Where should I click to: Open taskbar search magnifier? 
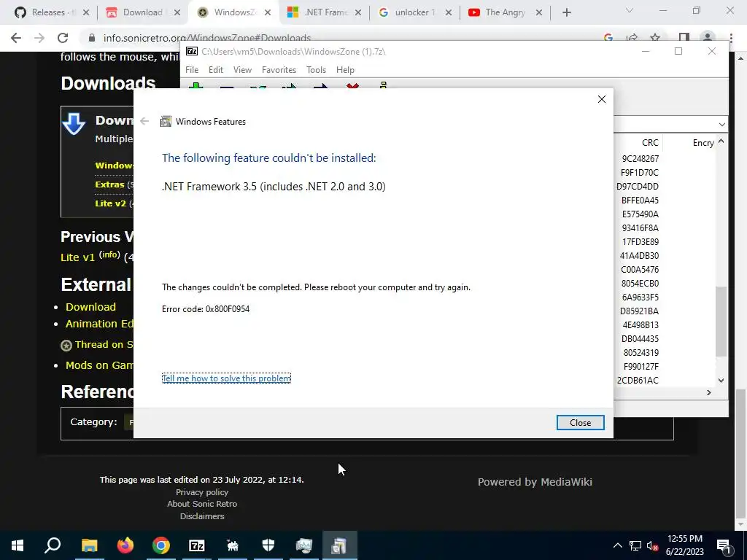[x=53, y=545]
